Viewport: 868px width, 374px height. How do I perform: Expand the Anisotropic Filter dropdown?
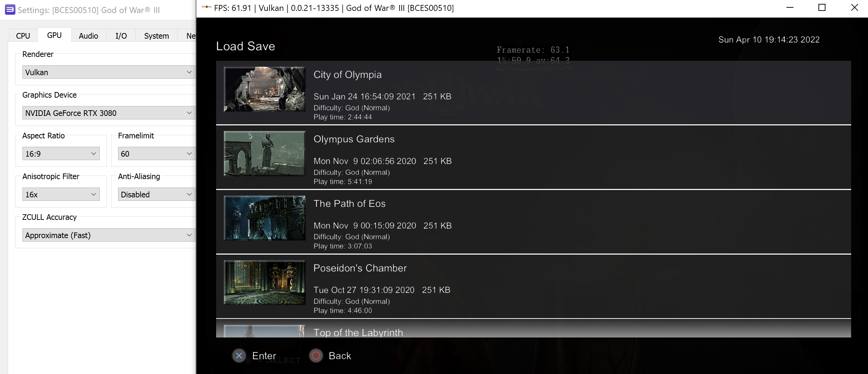point(61,194)
